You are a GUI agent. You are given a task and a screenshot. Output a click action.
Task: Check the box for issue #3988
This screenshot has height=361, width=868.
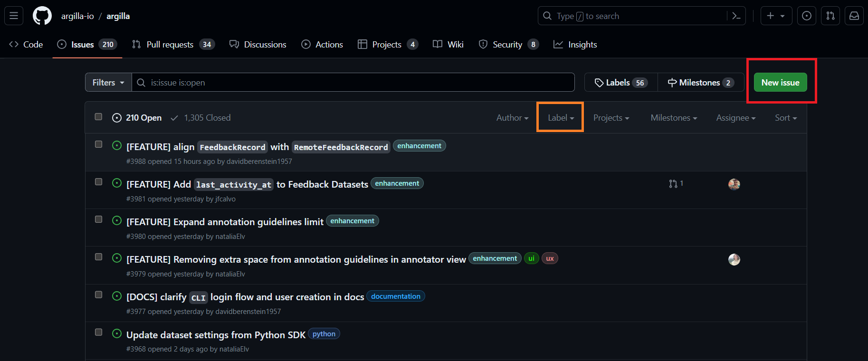coord(98,144)
